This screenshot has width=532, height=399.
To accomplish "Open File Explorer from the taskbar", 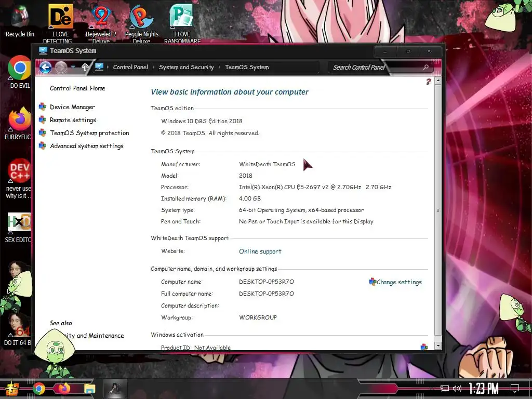I will (x=90, y=389).
